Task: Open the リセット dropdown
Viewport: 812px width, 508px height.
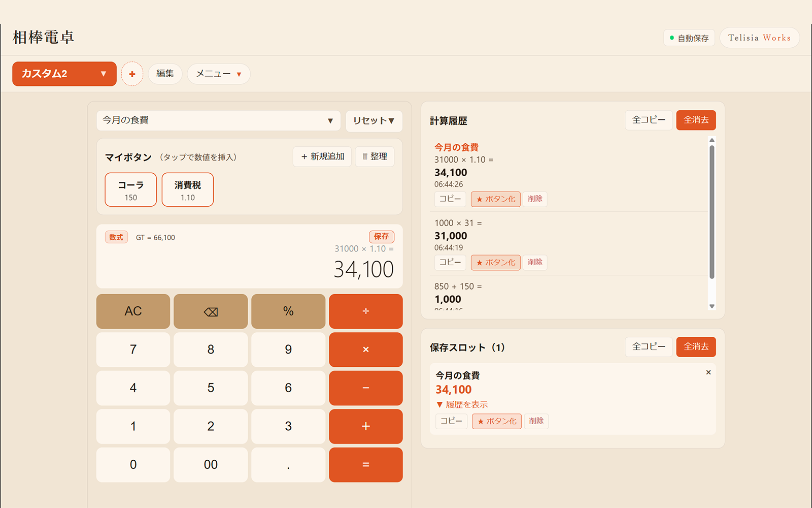Action: pyautogui.click(x=374, y=121)
